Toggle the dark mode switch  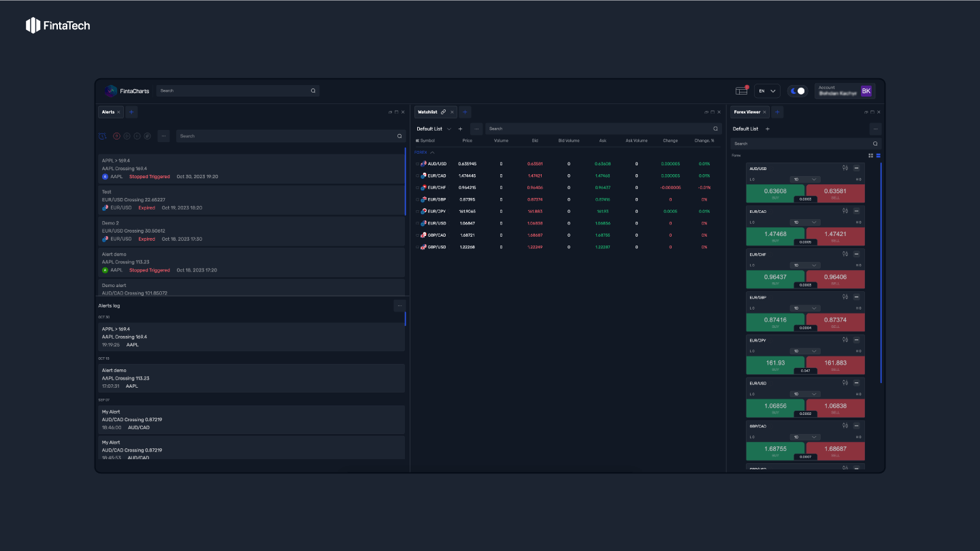[x=797, y=90]
